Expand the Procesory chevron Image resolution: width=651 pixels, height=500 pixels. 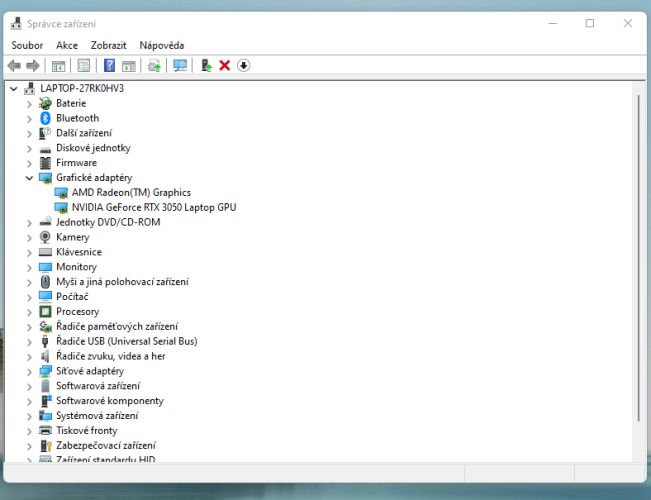coord(29,312)
